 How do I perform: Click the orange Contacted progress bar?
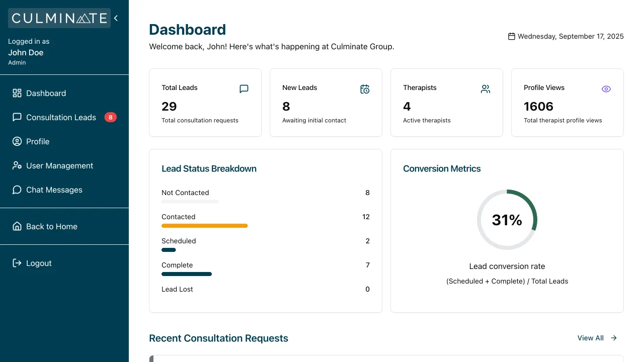pos(204,226)
